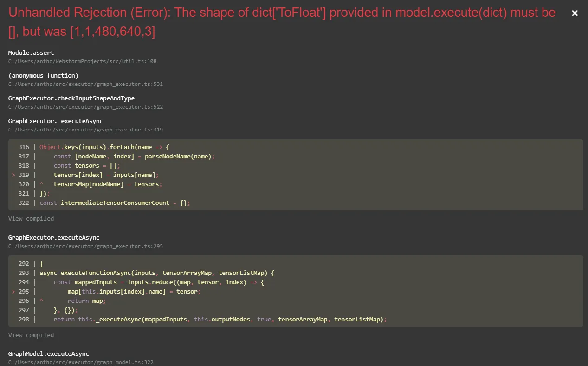The width and height of the screenshot is (588, 366).
Task: Select GraphExecutor.checkInputShapeAndType stack frame
Action: coord(71,98)
